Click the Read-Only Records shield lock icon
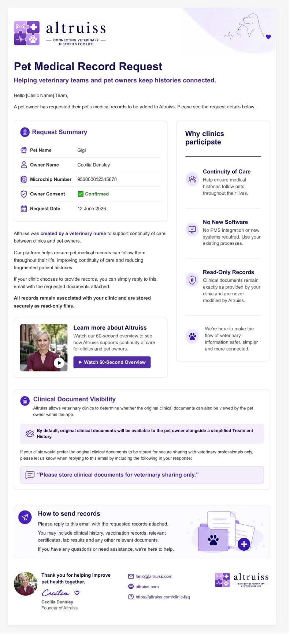This screenshot has height=644, width=290. [x=192, y=280]
